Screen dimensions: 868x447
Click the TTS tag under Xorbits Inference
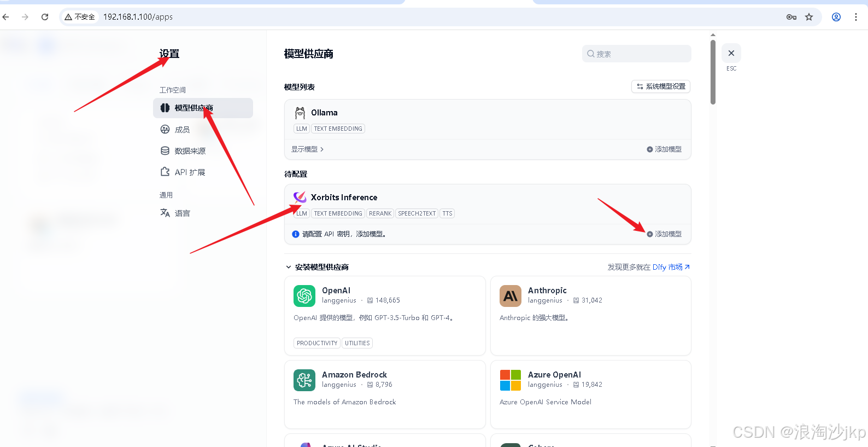(448, 213)
